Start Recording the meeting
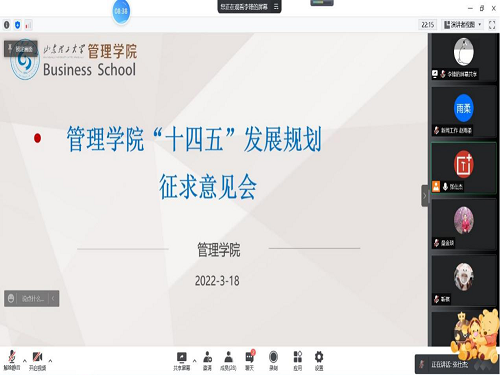 tap(273, 361)
